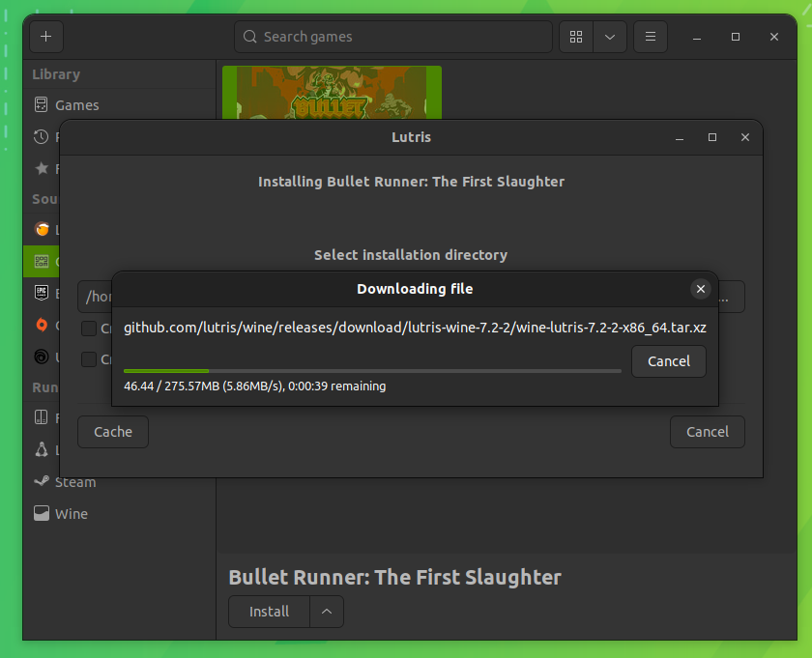The width and height of the screenshot is (812, 658).
Task: Click the Linux penguin runner icon
Action: (42, 449)
